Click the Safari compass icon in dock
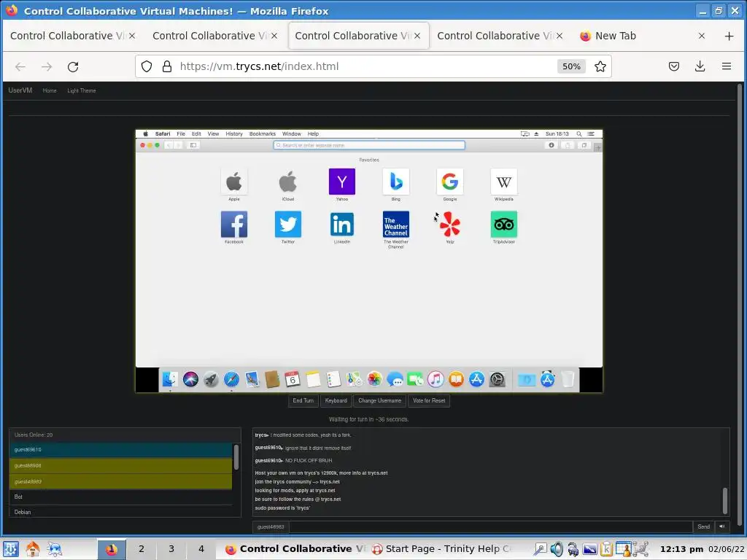The height and width of the screenshot is (560, 747). click(x=231, y=379)
